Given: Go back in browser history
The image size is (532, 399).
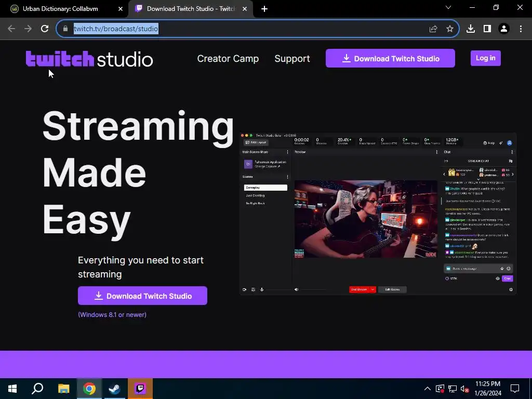Looking at the screenshot, I should click(11, 29).
